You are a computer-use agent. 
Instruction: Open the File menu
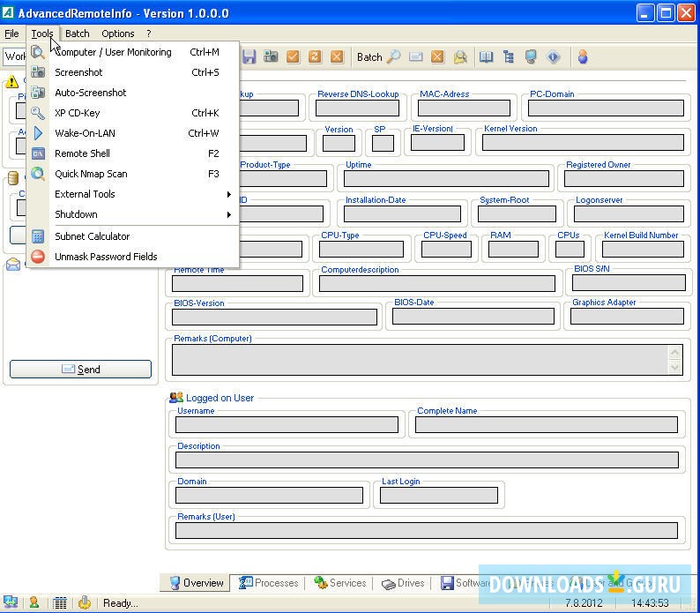click(11, 34)
